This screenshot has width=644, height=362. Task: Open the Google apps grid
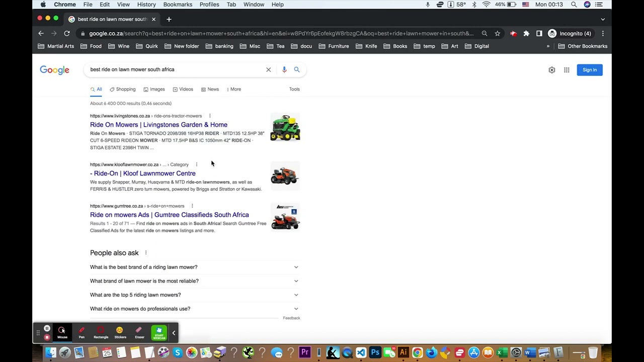tap(567, 70)
